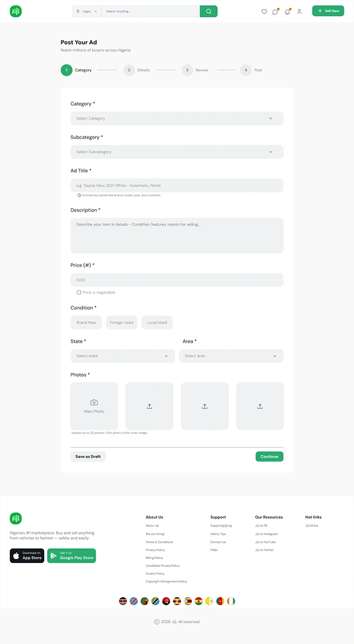Go to step 2 Details
This screenshot has height=644, width=354.
(x=129, y=70)
